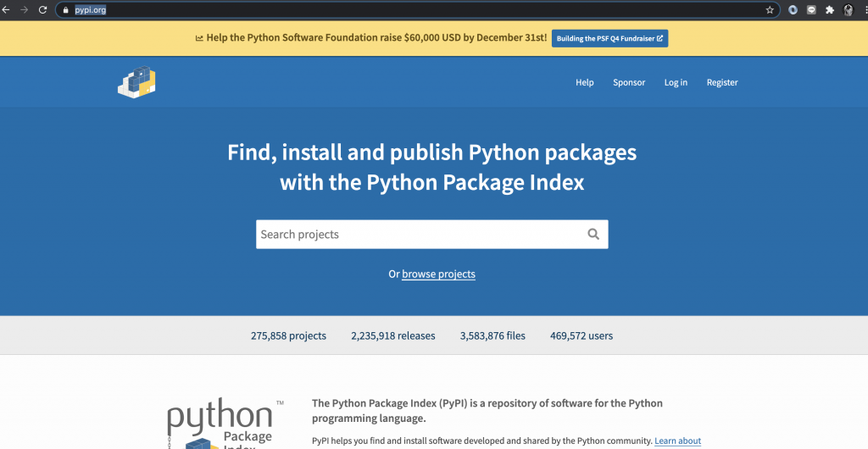The height and width of the screenshot is (449, 868).
Task: Click the padlock icon in the address bar
Action: point(66,10)
